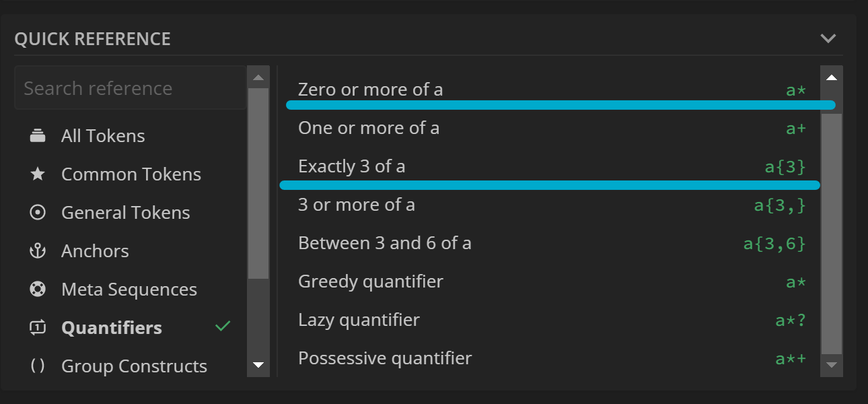Click the token list scrollbar thumb
The height and width of the screenshot is (404, 868).
[x=832, y=232]
